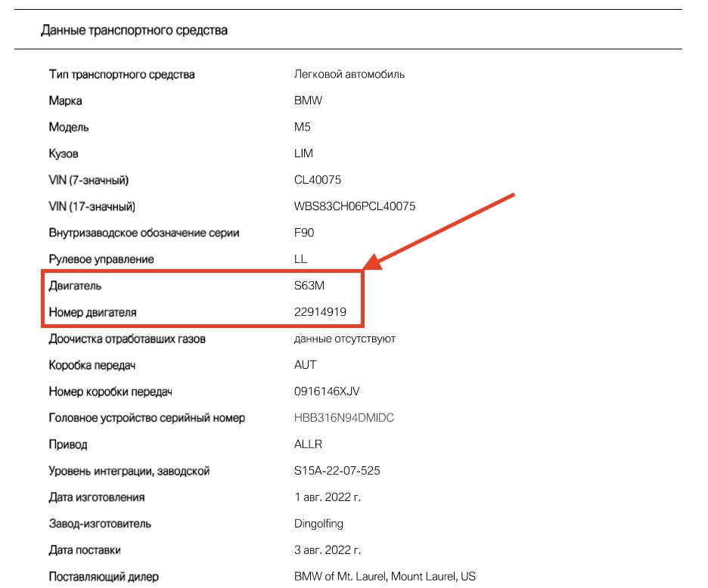
Task: Select the label 'Привод'
Action: coord(68,444)
